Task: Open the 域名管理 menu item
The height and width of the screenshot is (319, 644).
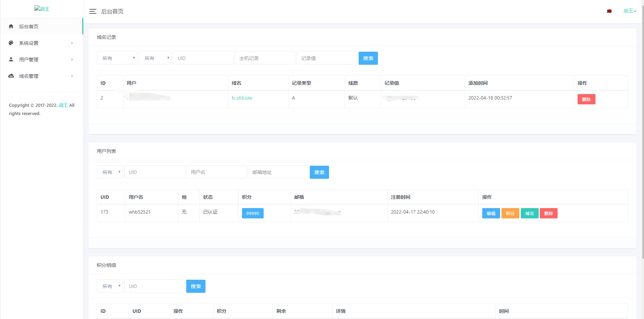Action: 42,76
